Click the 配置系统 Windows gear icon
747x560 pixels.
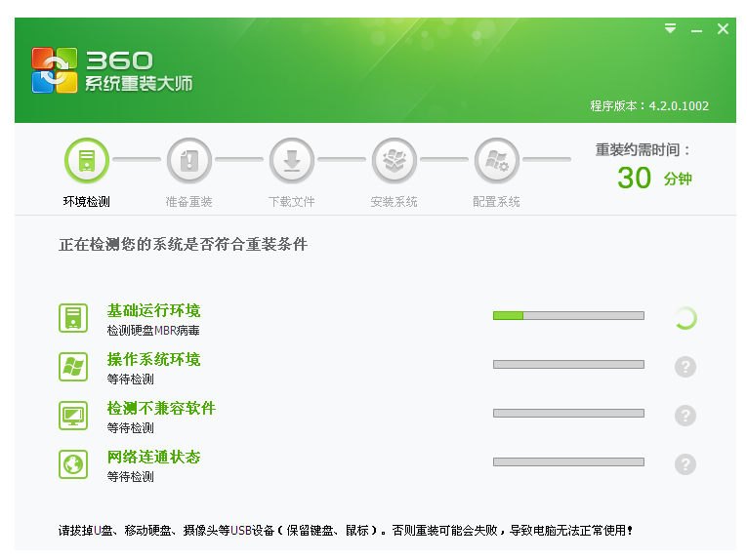(x=497, y=161)
